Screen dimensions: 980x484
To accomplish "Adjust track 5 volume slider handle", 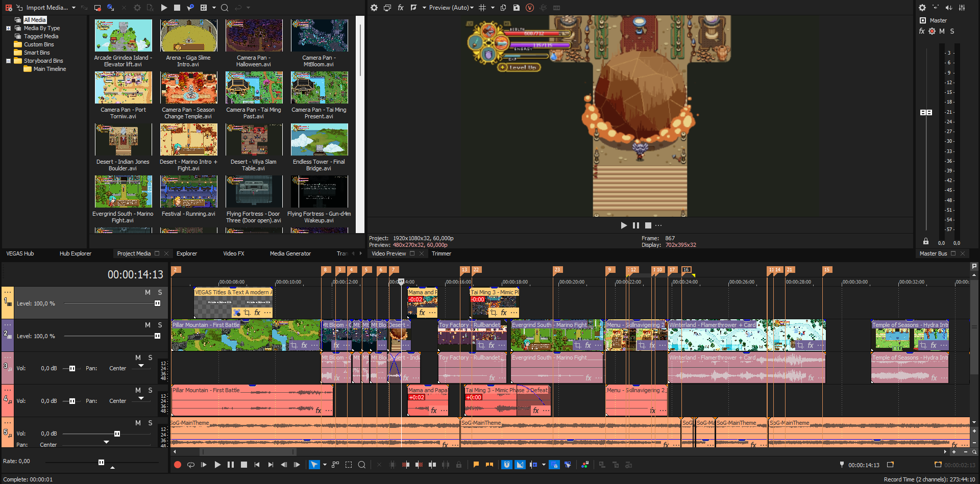I will (x=117, y=434).
